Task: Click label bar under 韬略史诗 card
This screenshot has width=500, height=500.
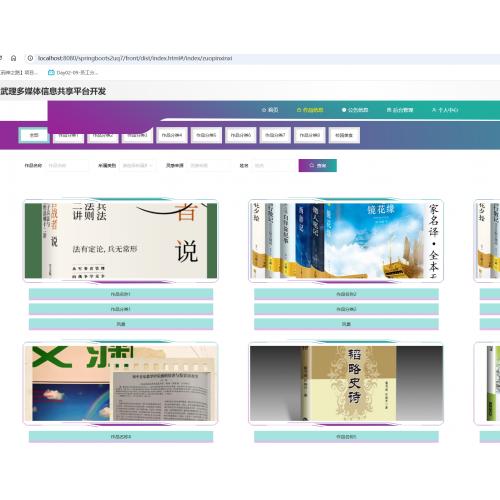Action: click(346, 437)
